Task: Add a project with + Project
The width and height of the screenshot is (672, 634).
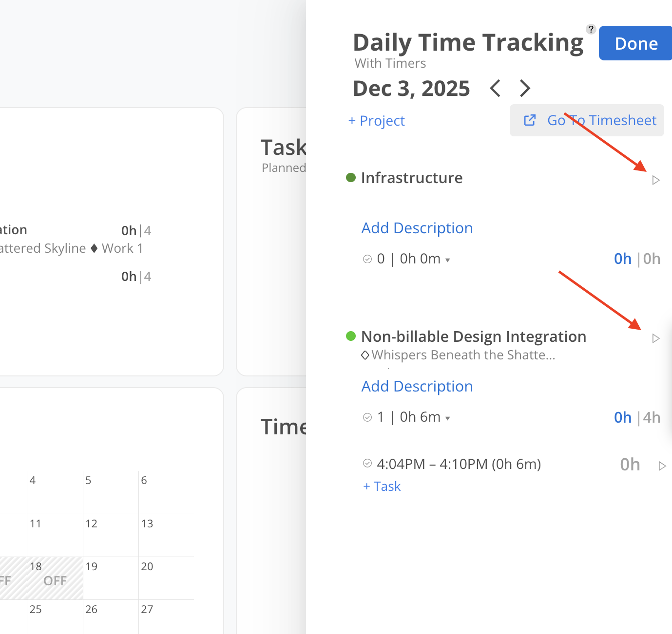Action: point(376,121)
